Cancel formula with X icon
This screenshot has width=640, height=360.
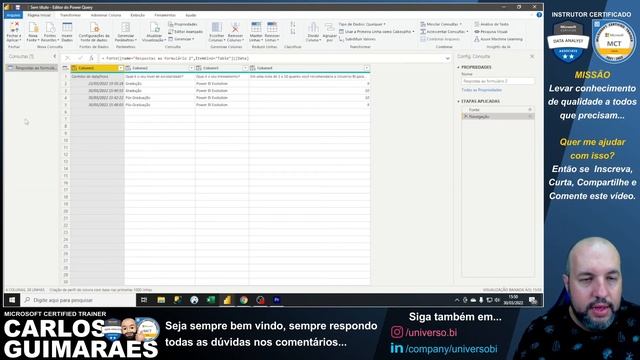[68, 58]
